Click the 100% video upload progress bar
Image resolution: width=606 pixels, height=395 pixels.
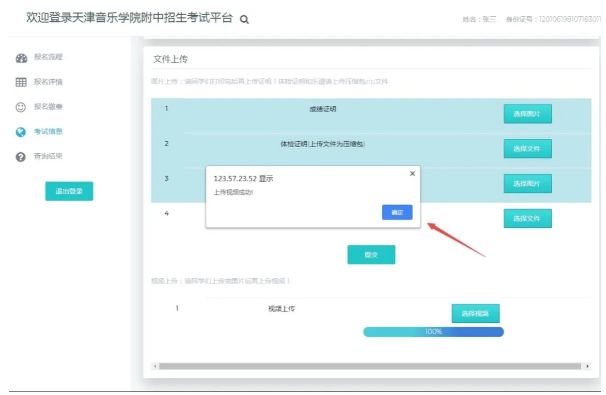pyautogui.click(x=433, y=332)
